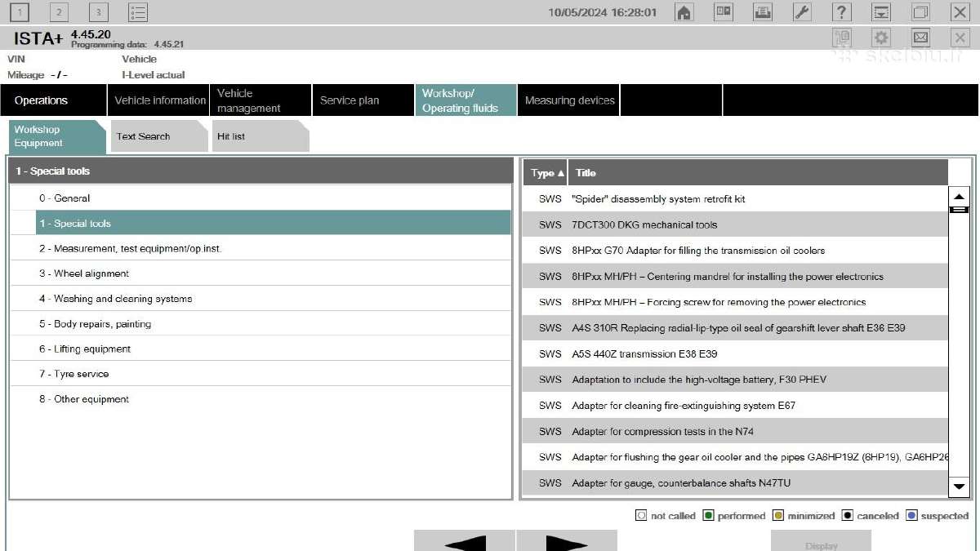Click the vehicle copy icon in second row
This screenshot has width=980, height=551.
click(842, 38)
